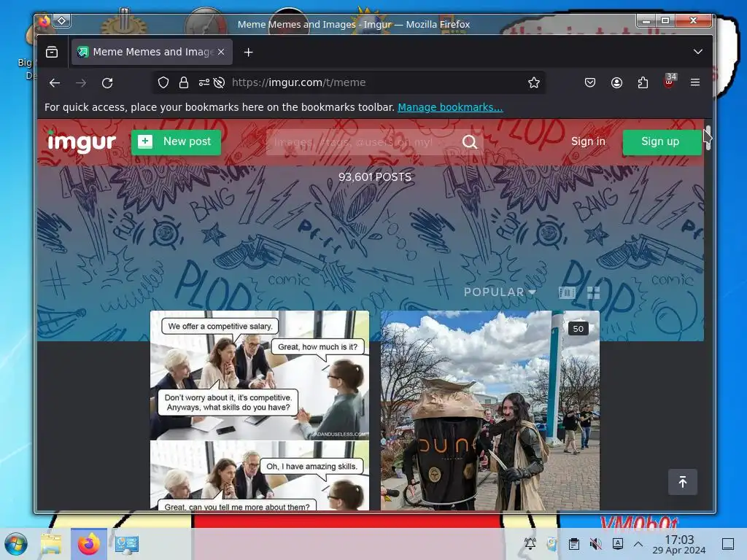Open the Extensions puzzle-piece icon
The width and height of the screenshot is (747, 560).
tap(643, 83)
